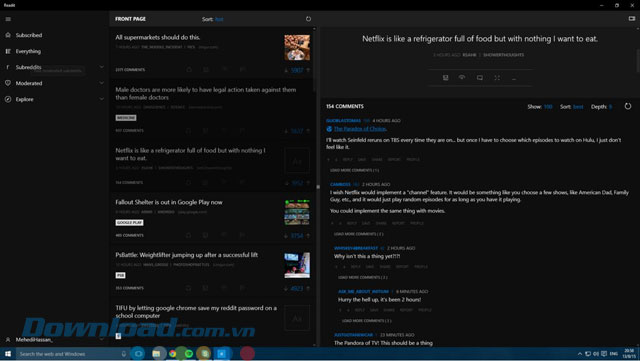Expand the Subreddits section chevron
This screenshot has width=640, height=361.
point(102,67)
